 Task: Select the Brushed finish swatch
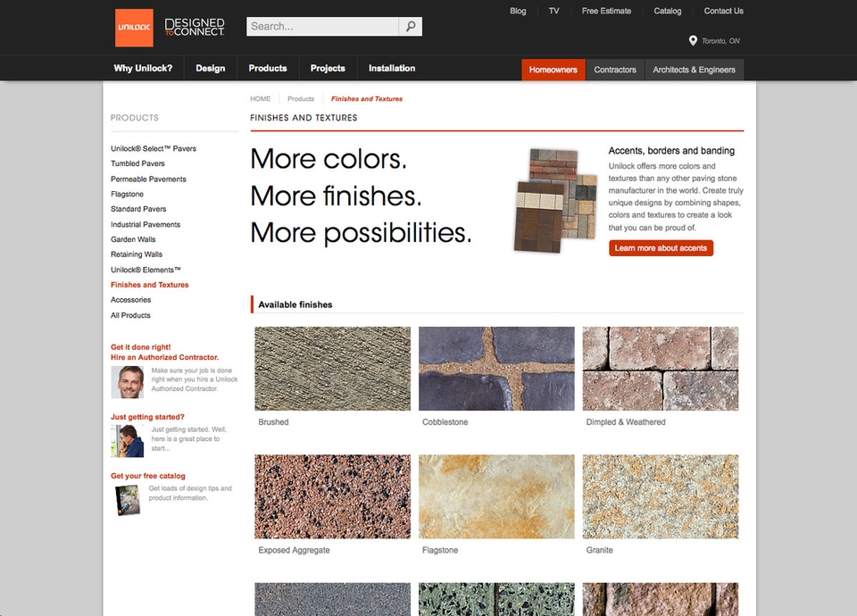point(332,369)
